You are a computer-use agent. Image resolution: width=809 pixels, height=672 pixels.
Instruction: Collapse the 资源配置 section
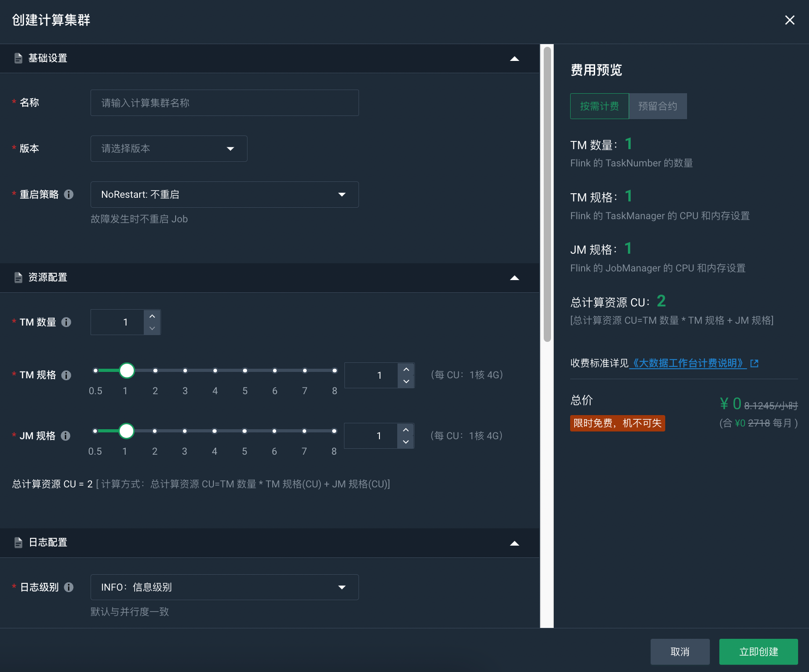515,278
